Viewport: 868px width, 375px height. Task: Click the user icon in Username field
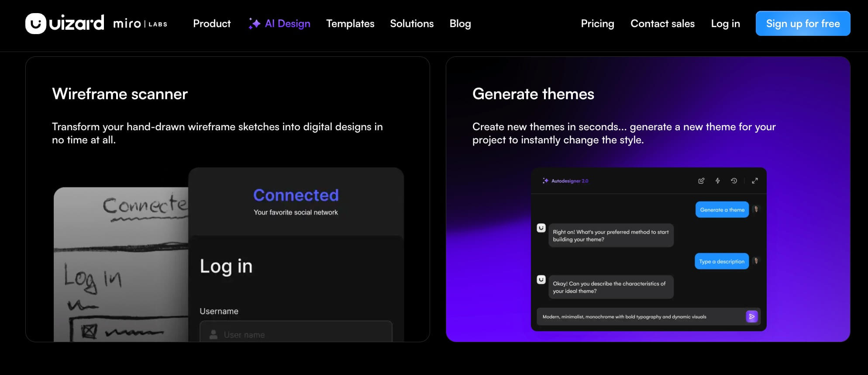(x=214, y=335)
